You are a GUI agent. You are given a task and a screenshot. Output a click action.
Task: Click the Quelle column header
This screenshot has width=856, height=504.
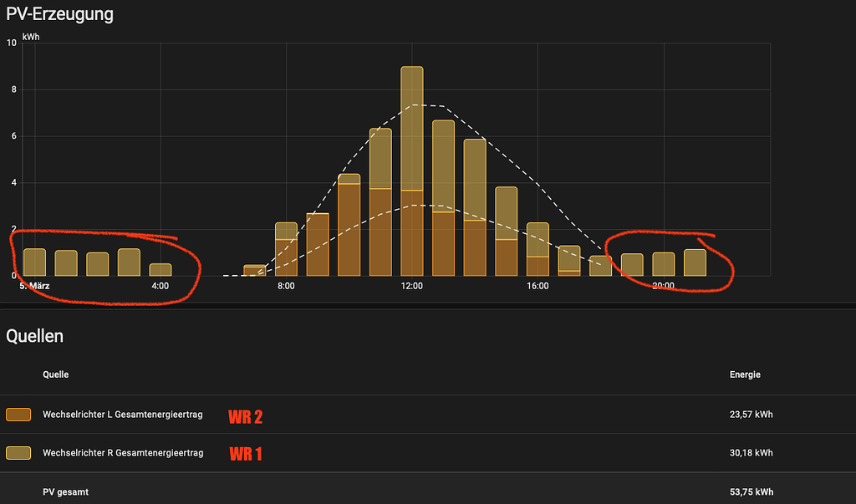point(55,374)
